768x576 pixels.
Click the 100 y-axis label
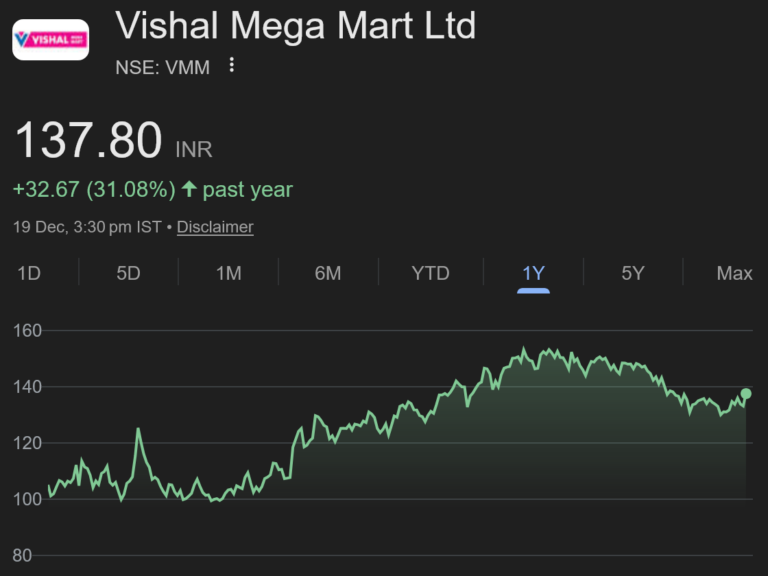[x=27, y=499]
